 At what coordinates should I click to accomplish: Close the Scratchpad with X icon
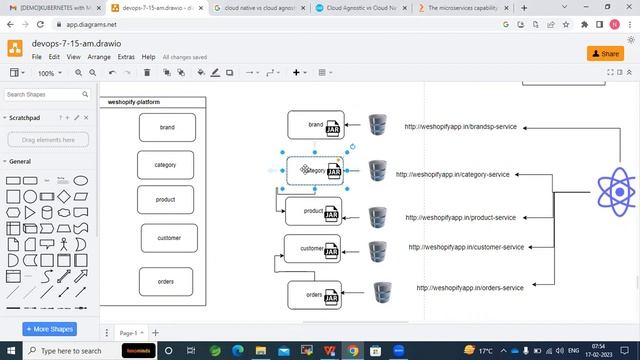(x=86, y=118)
